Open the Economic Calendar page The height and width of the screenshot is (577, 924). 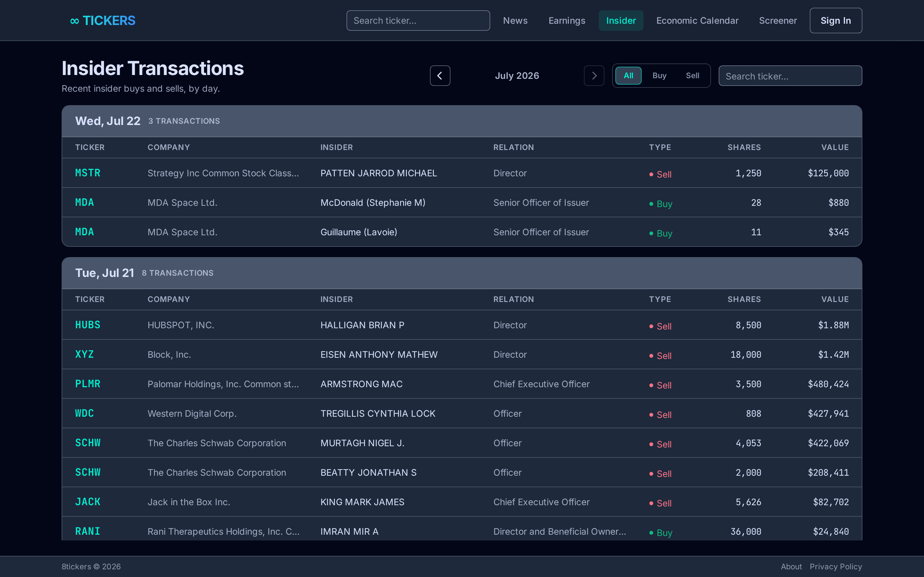[x=697, y=21]
